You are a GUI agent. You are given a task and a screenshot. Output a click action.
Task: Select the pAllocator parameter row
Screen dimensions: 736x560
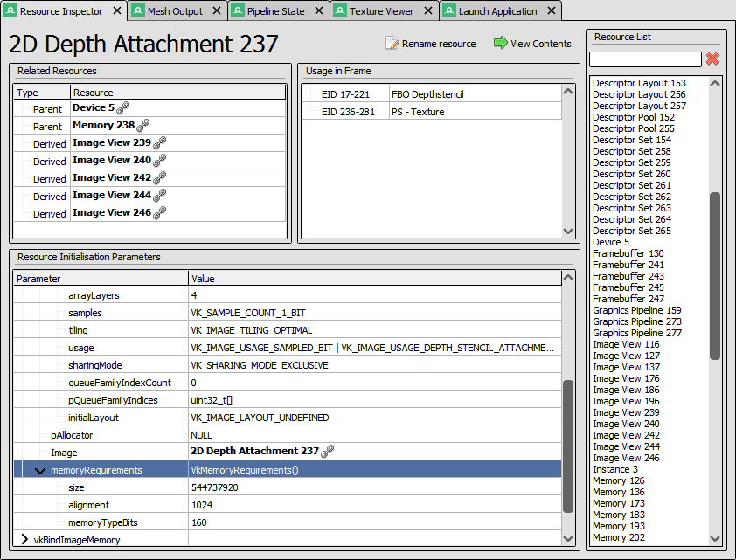(x=288, y=435)
